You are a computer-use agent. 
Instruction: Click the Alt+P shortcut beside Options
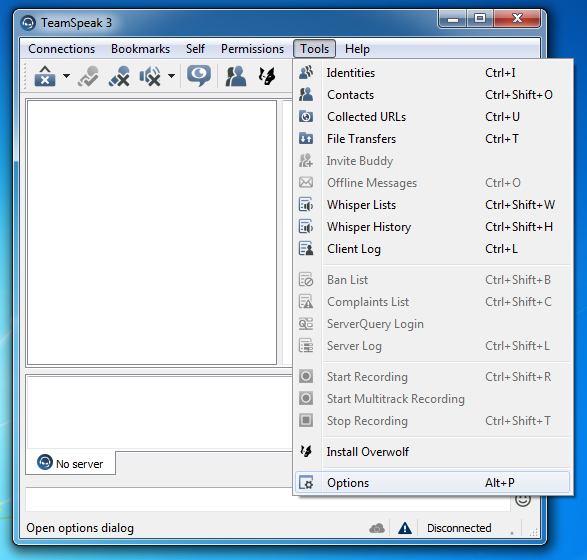coord(500,483)
